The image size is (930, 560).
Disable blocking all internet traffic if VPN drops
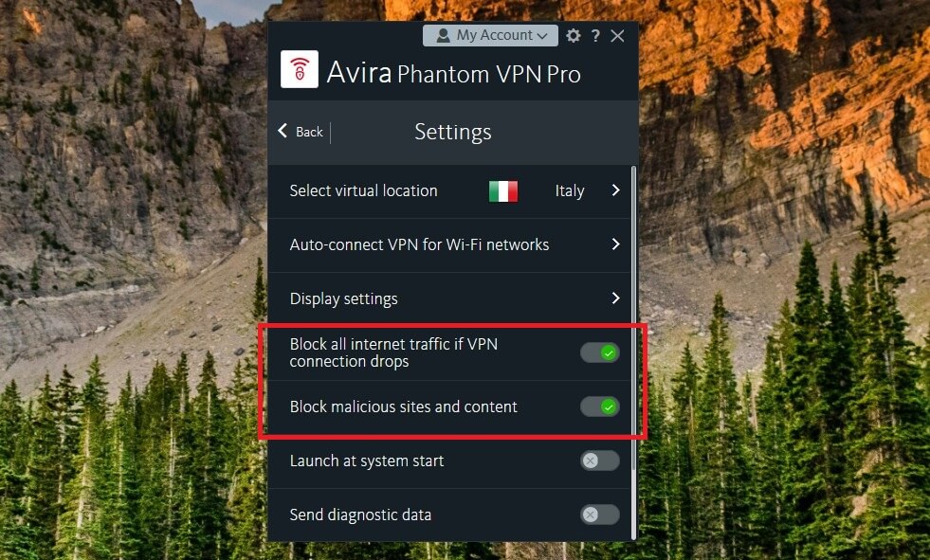point(599,352)
